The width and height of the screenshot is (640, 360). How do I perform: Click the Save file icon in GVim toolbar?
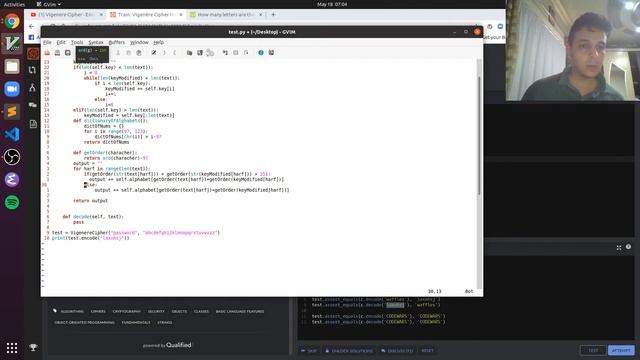coord(58,53)
